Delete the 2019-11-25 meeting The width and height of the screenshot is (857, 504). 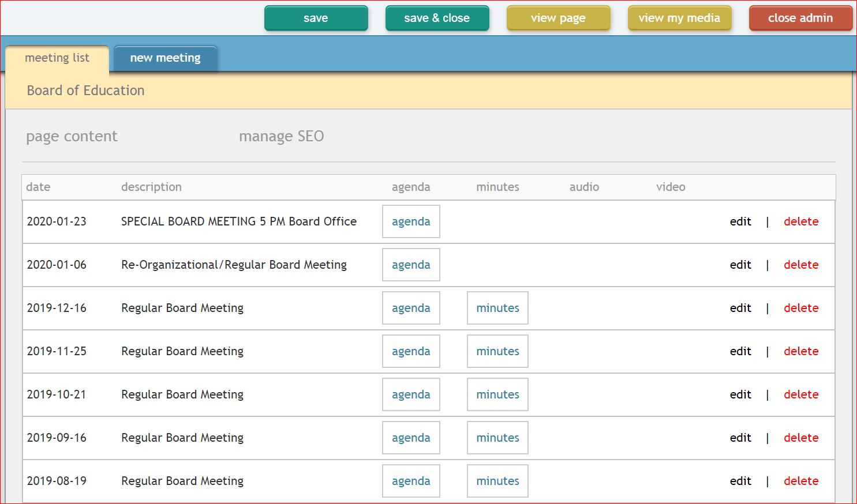[x=801, y=351]
